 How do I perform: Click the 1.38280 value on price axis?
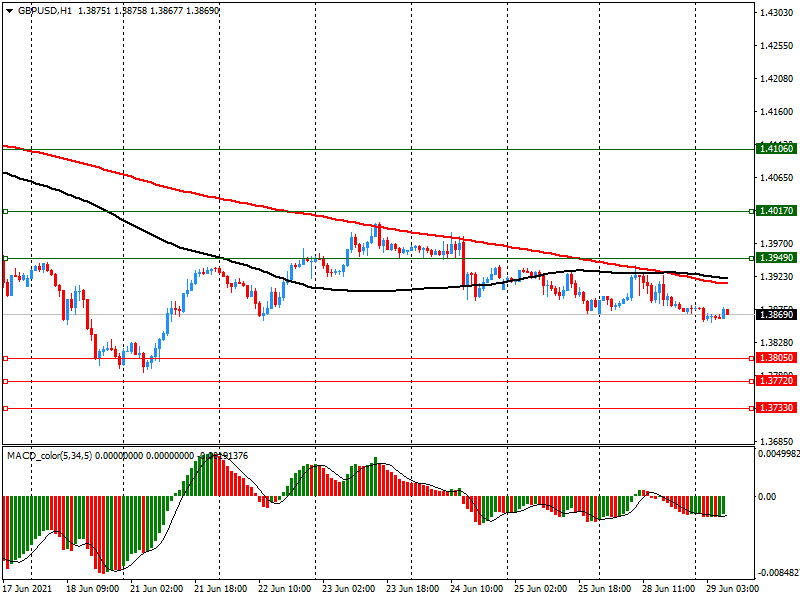[x=777, y=342]
